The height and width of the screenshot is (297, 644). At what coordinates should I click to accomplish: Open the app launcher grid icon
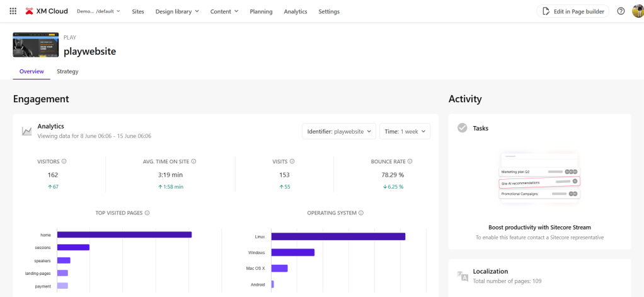pos(13,11)
